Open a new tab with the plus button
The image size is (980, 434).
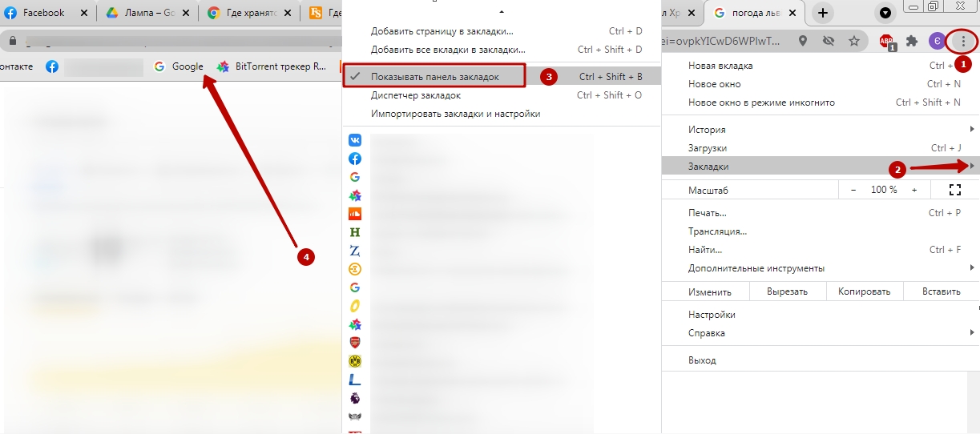click(822, 13)
